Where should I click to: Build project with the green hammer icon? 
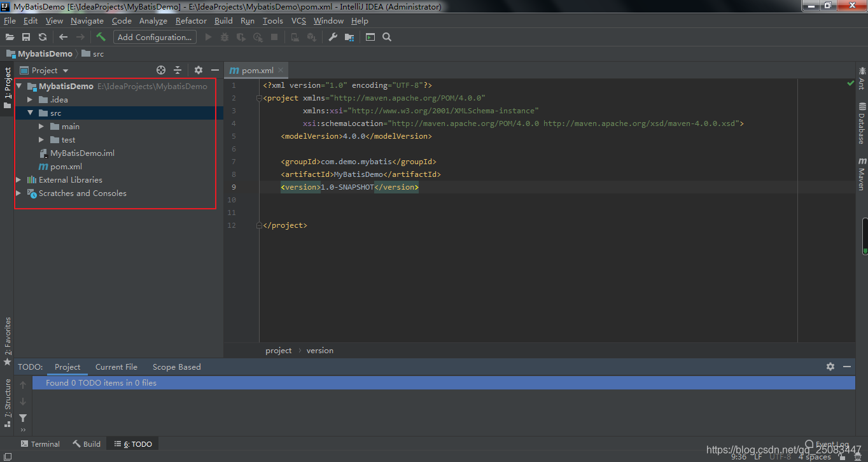(x=101, y=37)
